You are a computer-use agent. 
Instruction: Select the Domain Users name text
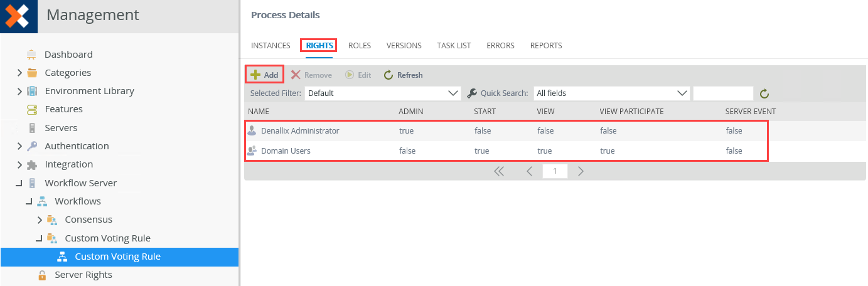coord(286,151)
